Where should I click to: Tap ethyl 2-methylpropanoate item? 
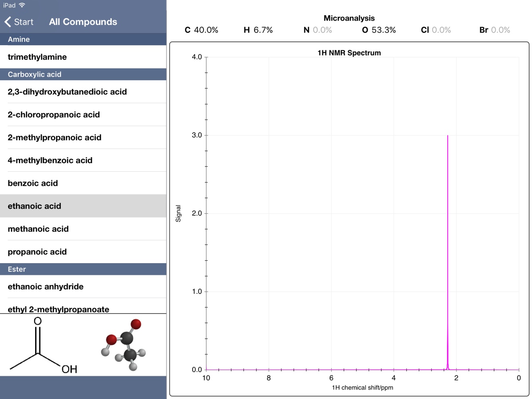point(58,309)
